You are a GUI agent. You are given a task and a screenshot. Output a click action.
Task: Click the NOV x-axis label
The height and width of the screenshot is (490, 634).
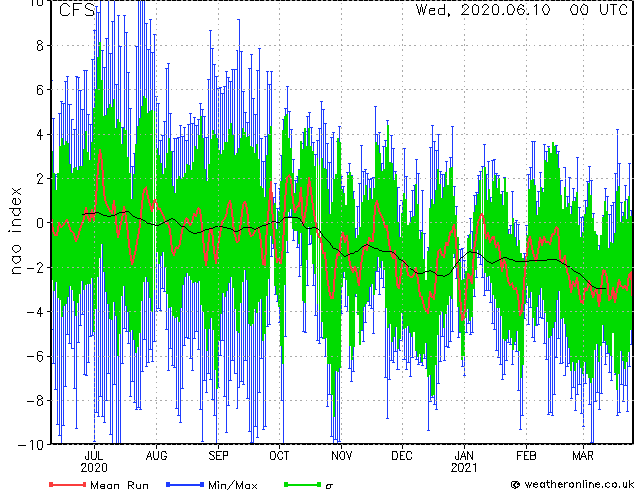point(341,456)
